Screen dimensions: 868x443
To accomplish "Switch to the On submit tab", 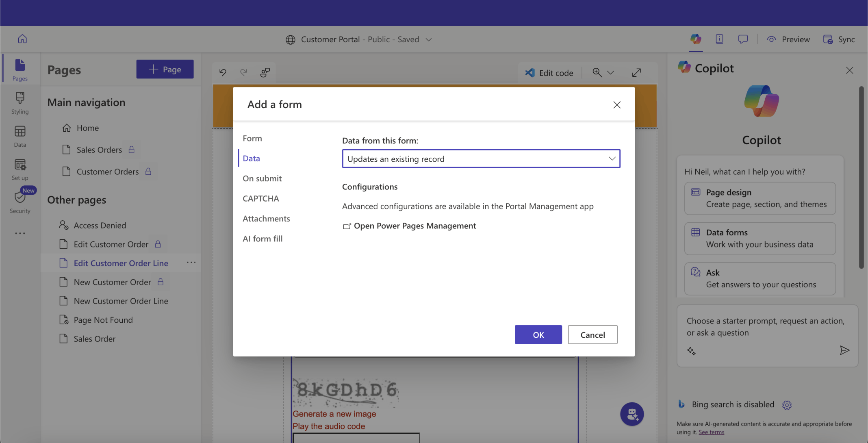I will (262, 178).
